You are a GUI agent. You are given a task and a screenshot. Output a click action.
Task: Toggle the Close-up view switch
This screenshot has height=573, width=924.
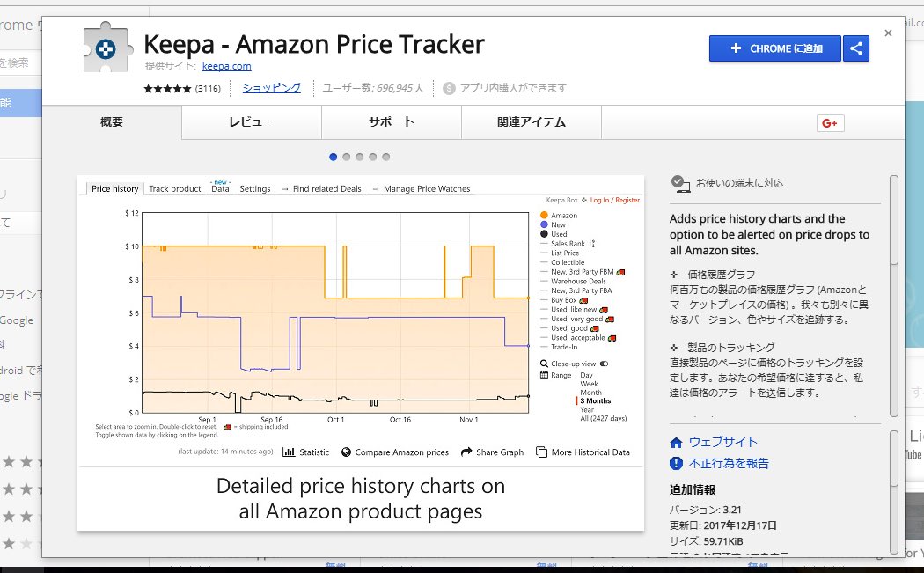604,364
